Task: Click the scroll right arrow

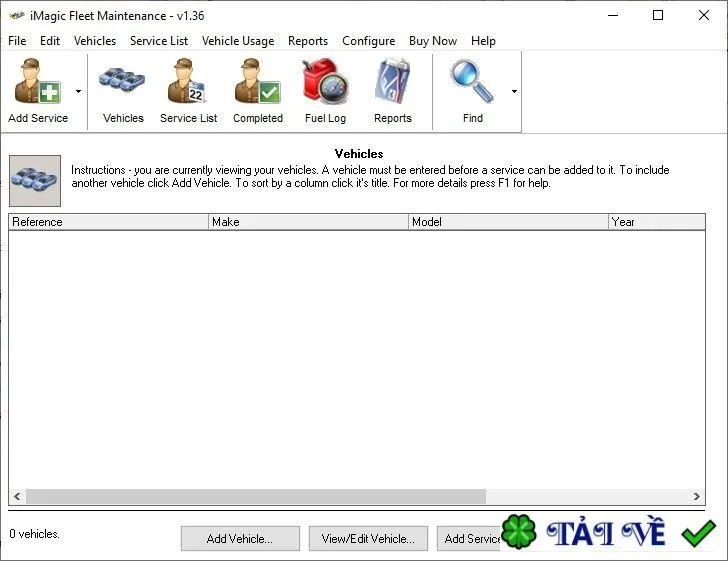Action: pyautogui.click(x=696, y=496)
